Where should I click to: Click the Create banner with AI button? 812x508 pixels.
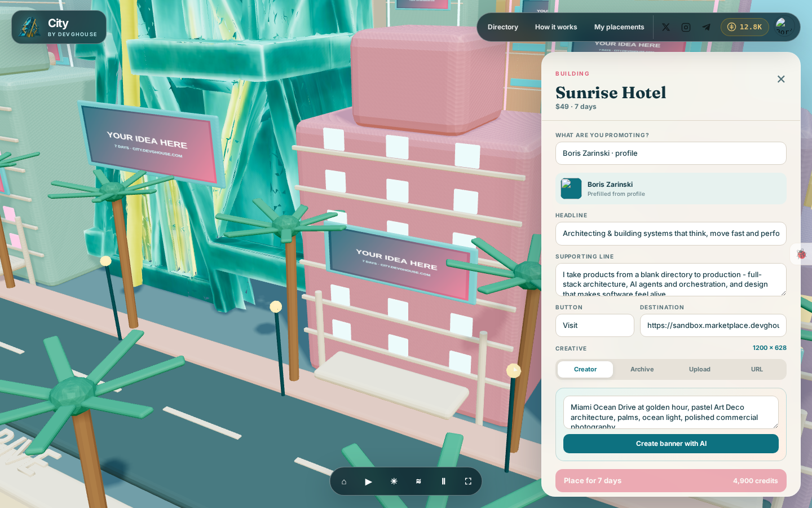tap(671, 444)
